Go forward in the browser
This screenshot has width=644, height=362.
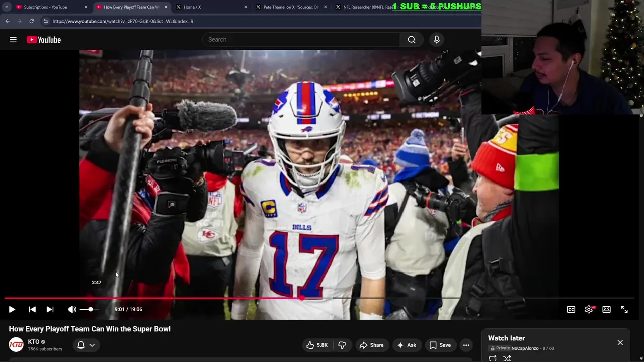click(x=19, y=21)
